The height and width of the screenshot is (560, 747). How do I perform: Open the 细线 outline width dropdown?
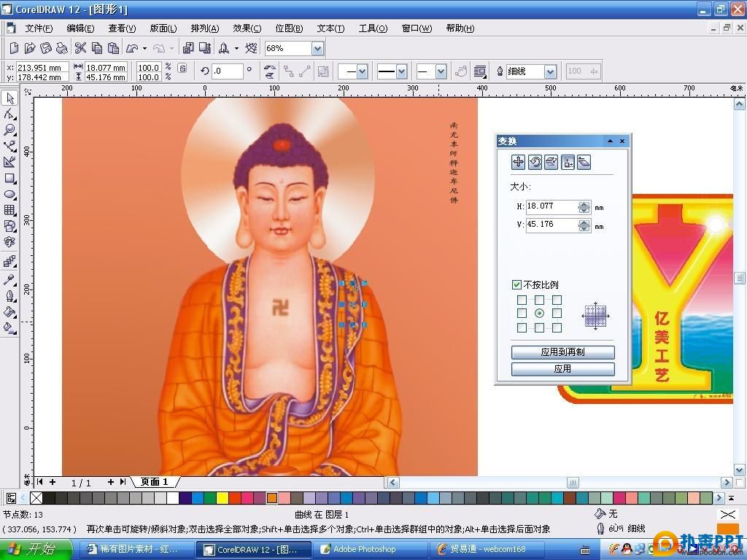coord(551,72)
